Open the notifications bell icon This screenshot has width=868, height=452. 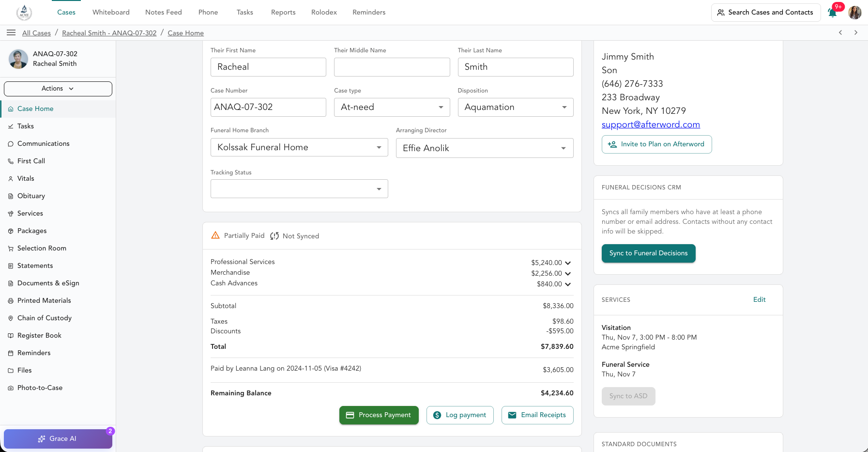(x=833, y=13)
